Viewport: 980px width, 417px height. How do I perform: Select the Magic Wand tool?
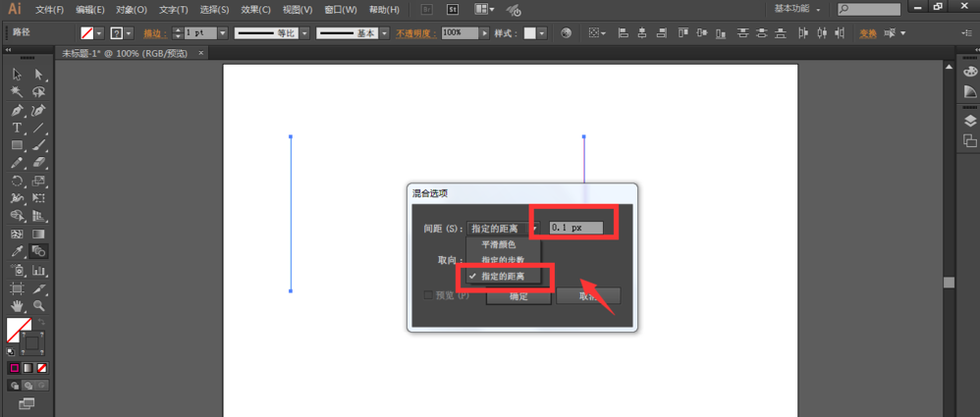click(17, 92)
